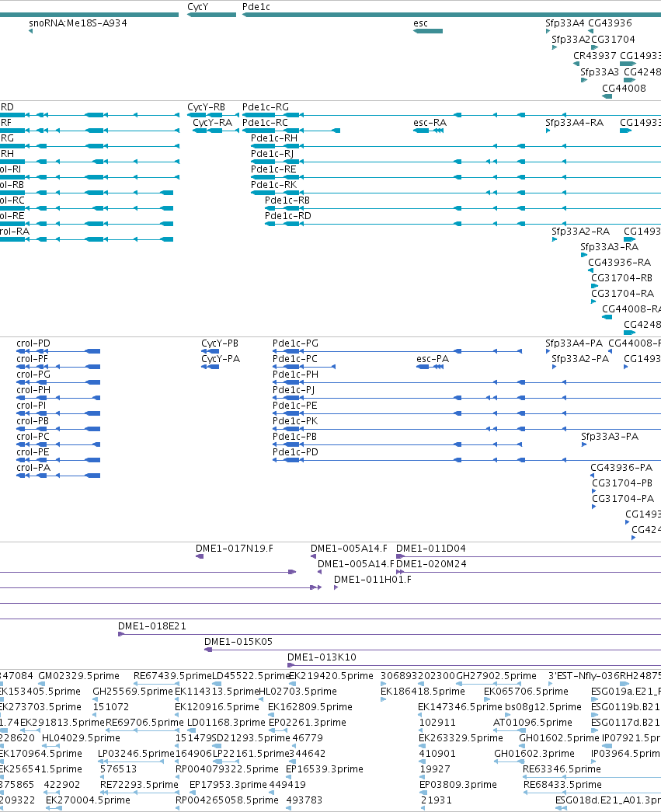Click the HL04029.5prime EST label
The height and width of the screenshot is (812, 661).
(x=81, y=737)
